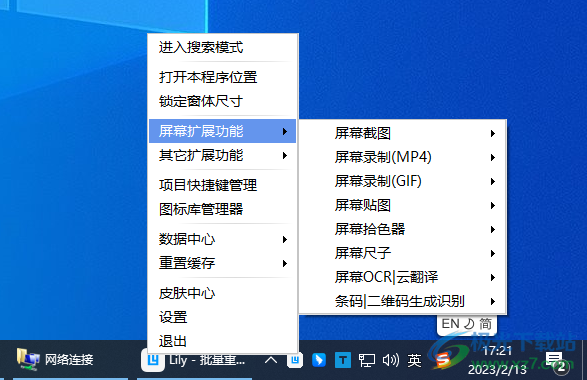Toggle the 英 input language indicator
The height and width of the screenshot is (380, 587).
pos(414,360)
